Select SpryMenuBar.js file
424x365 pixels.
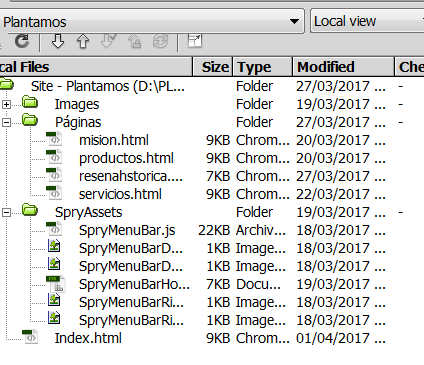point(127,230)
